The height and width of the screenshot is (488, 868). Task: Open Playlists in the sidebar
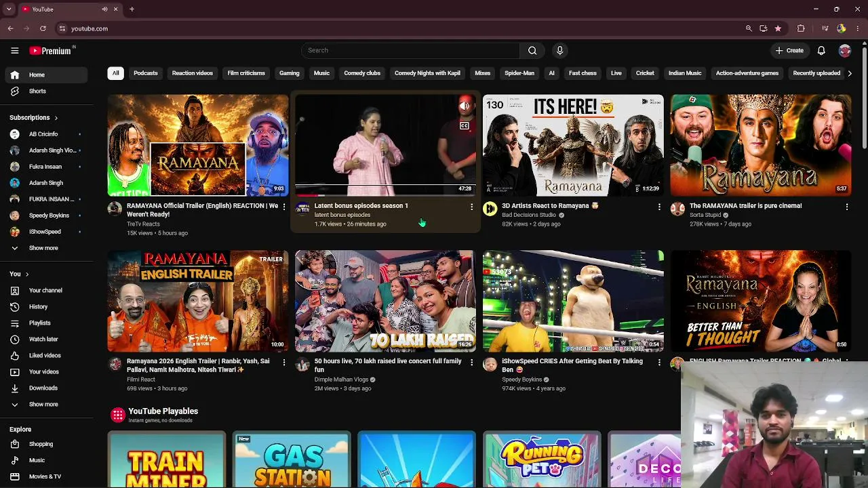tap(46, 323)
